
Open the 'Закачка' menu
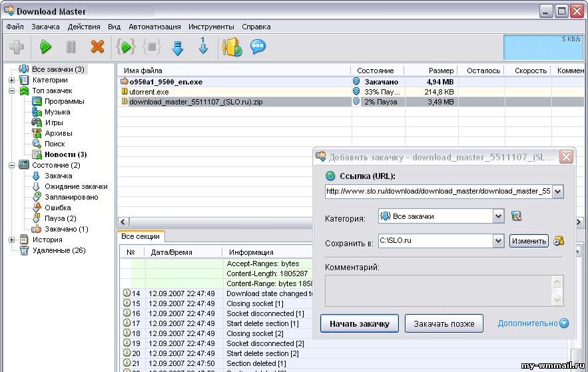click(x=45, y=27)
